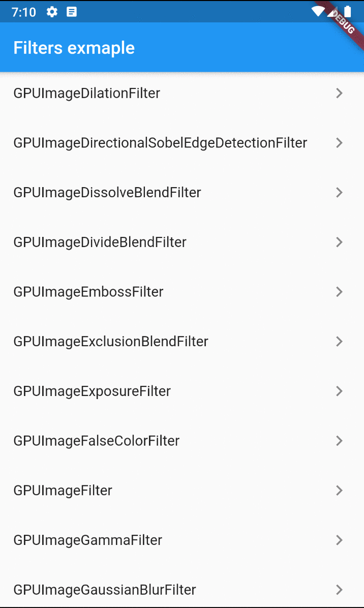Open GPUImageExclusionBlendFilter
Image resolution: width=364 pixels, height=608 pixels.
(x=111, y=341)
